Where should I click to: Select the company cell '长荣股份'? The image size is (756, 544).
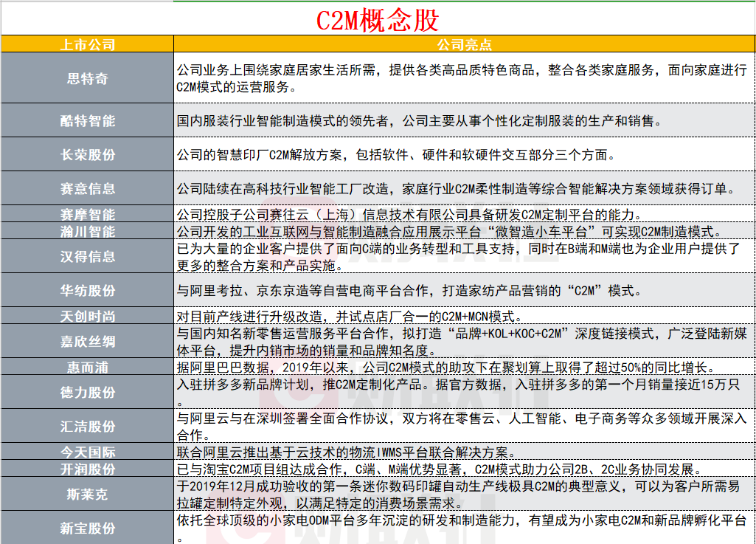tap(87, 154)
